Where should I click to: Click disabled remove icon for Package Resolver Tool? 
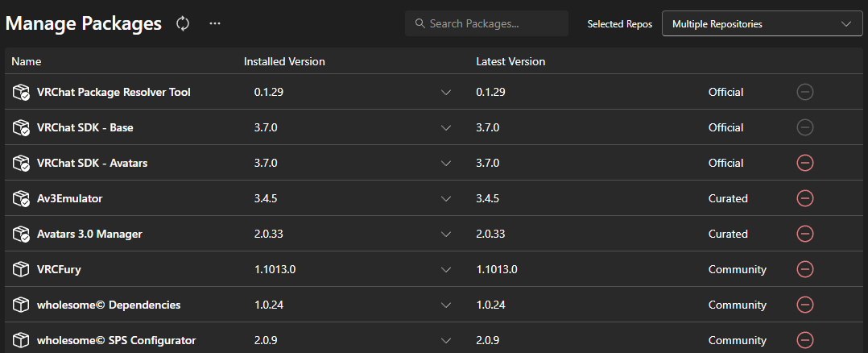(805, 92)
